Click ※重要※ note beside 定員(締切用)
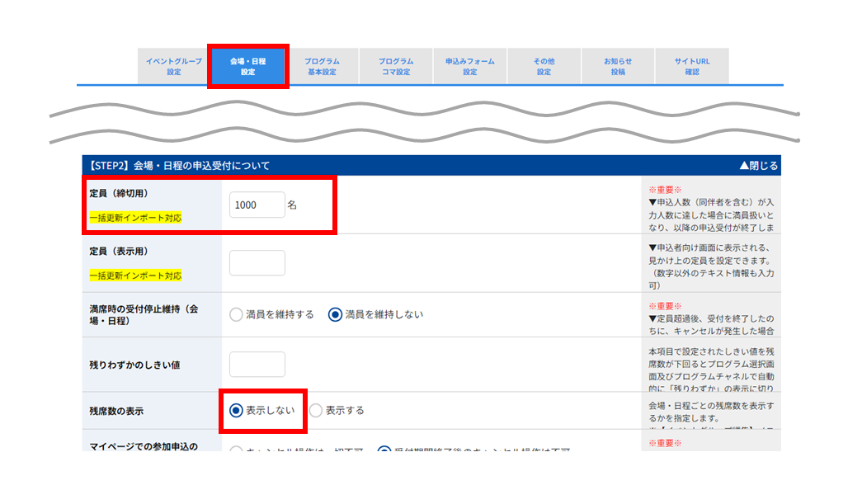The height and width of the screenshot is (504, 862). coord(665,190)
